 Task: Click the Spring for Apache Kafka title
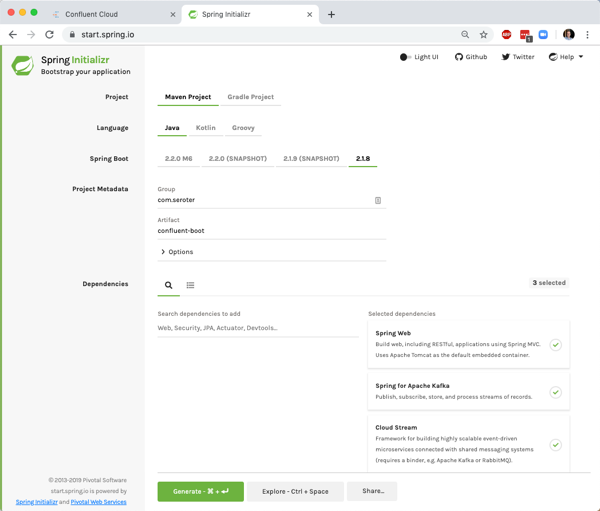click(x=412, y=386)
